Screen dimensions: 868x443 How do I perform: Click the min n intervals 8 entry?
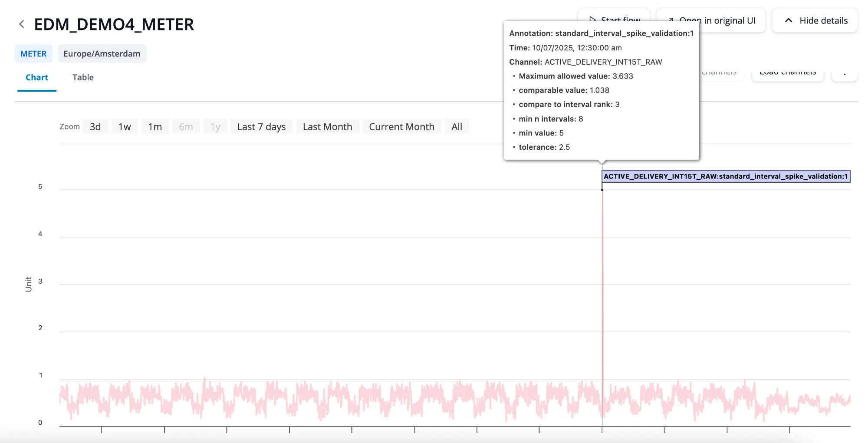551,119
